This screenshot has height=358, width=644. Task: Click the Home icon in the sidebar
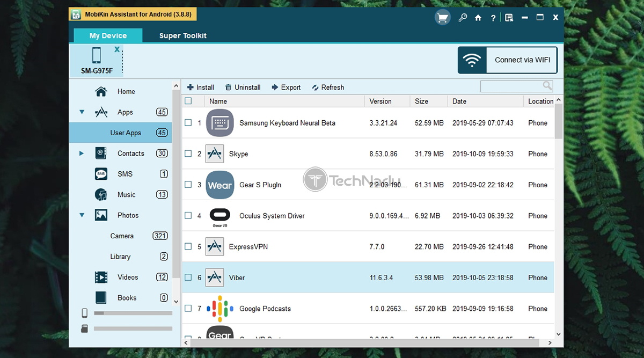point(101,92)
